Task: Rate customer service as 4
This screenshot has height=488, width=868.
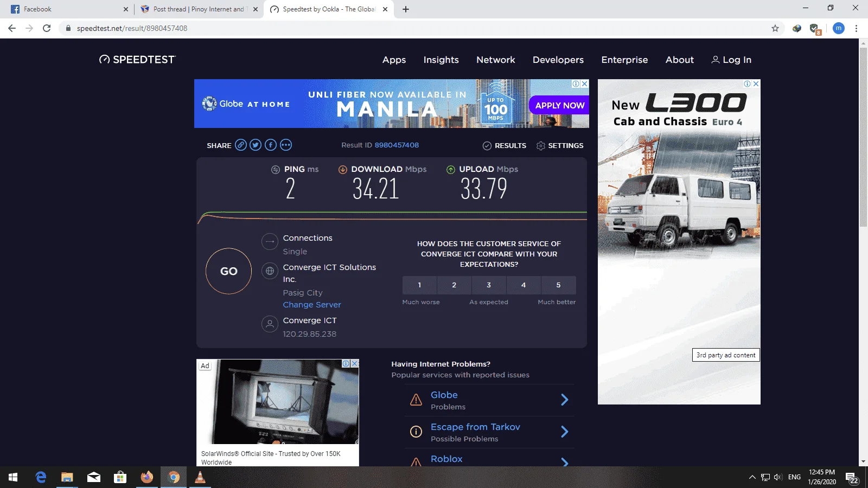Action: [524, 285]
